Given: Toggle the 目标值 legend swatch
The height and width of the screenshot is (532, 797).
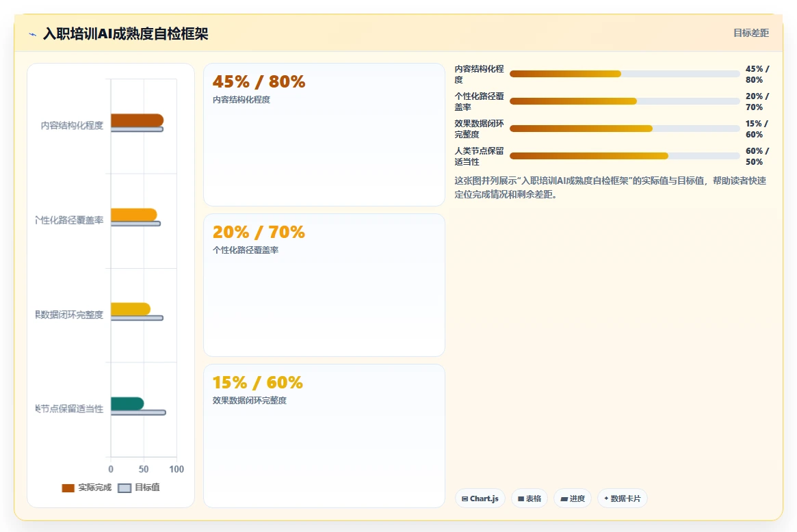Looking at the screenshot, I should click(x=125, y=488).
